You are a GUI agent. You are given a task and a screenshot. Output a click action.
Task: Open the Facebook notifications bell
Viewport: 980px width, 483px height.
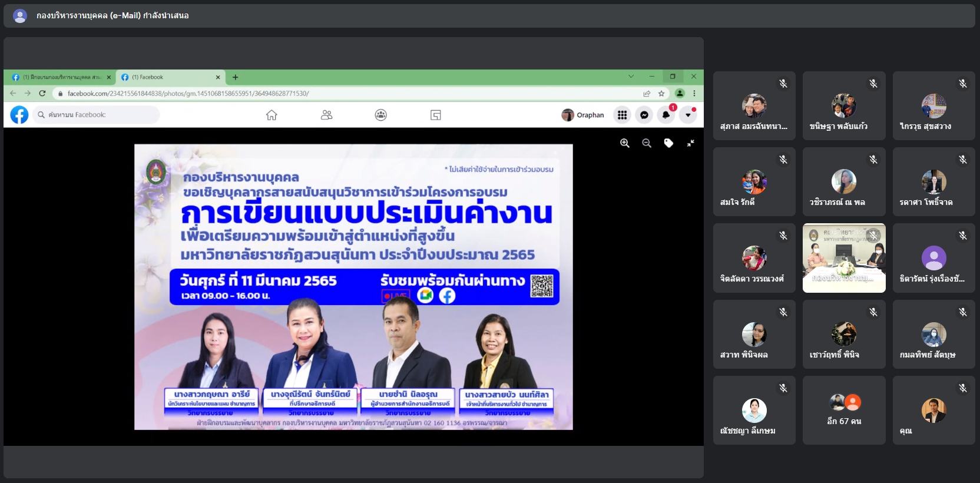pyautogui.click(x=666, y=115)
